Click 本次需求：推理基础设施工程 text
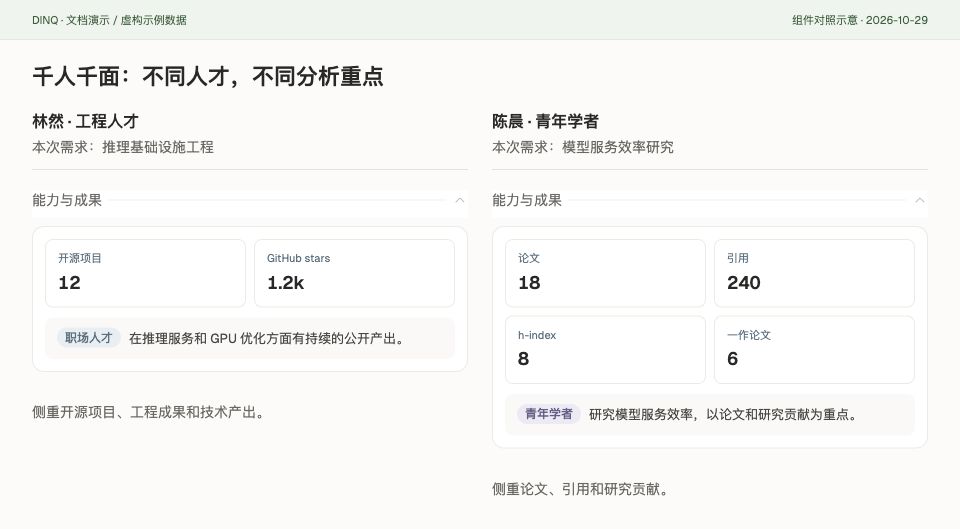 click(x=123, y=147)
